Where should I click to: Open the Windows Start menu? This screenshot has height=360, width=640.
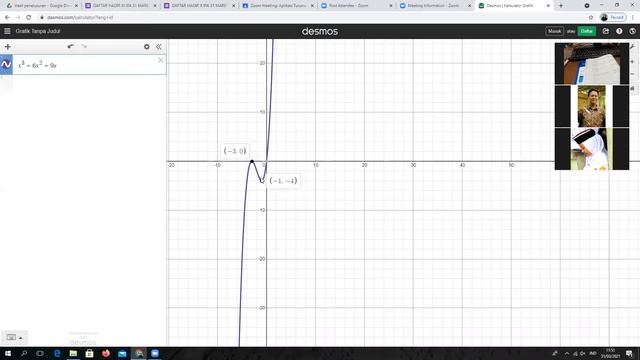(x=8, y=353)
